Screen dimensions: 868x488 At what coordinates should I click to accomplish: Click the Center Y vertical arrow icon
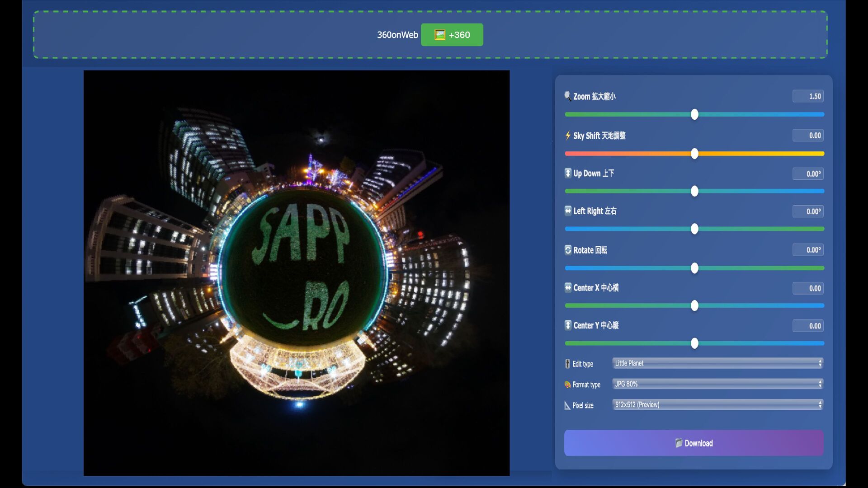(568, 325)
